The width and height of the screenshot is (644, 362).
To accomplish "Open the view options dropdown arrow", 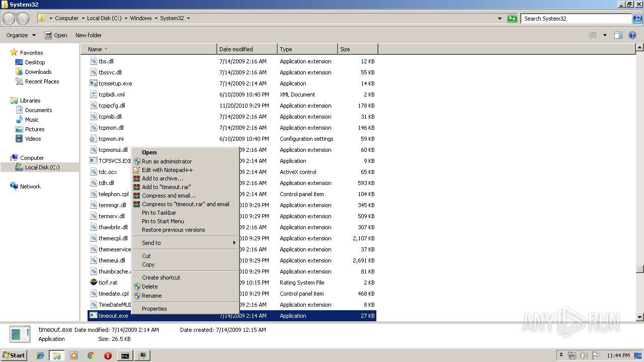I will pyautogui.click(x=605, y=35).
